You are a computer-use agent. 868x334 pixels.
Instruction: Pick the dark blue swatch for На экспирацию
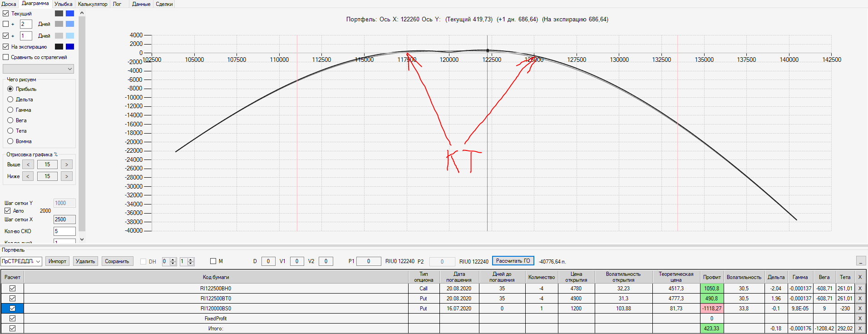pyautogui.click(x=70, y=46)
